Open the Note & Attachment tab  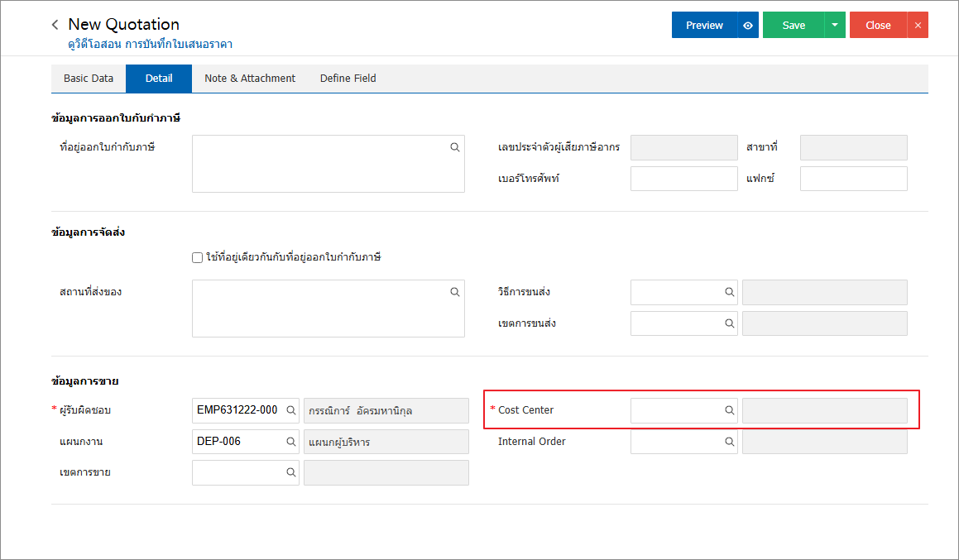(x=250, y=79)
